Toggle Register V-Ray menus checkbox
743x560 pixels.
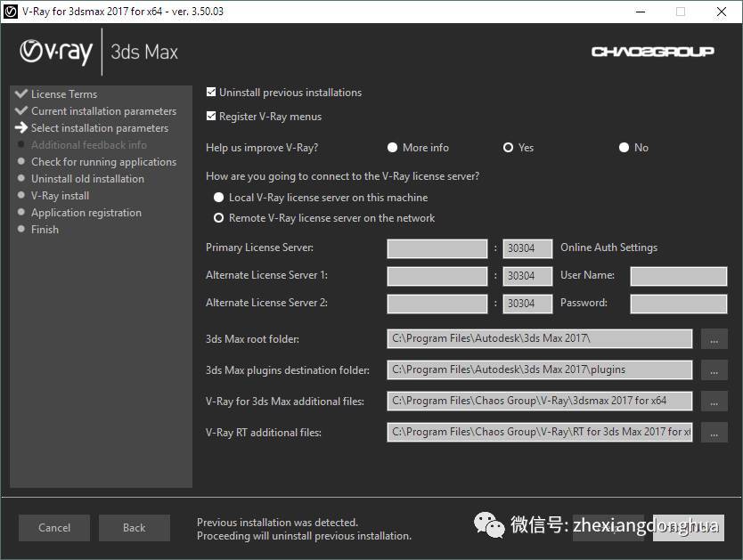[x=211, y=116]
